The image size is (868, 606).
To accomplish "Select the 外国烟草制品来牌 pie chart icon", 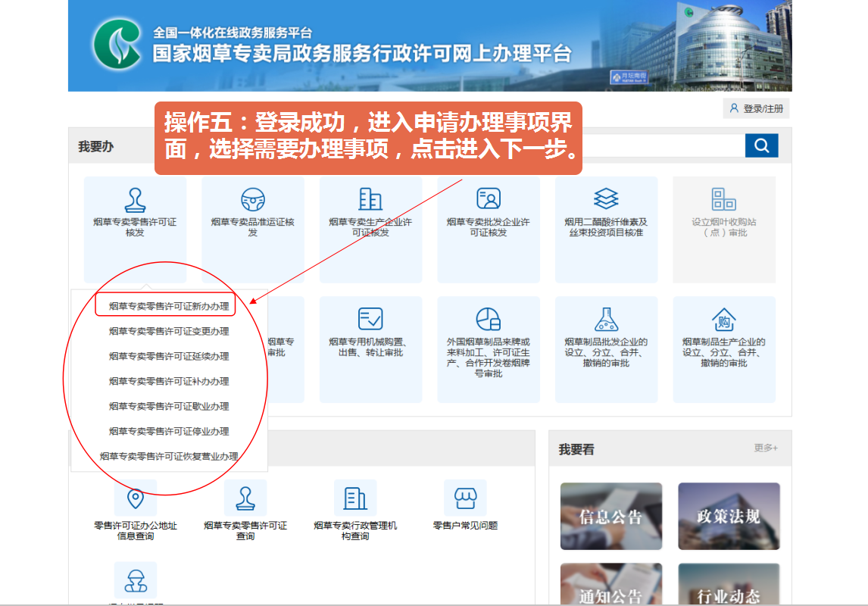I will [x=489, y=319].
